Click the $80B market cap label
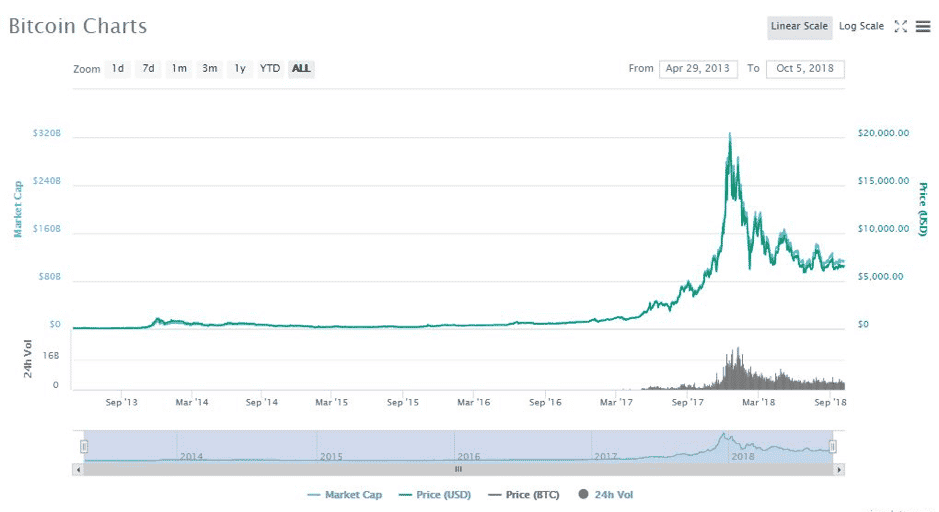The image size is (939, 512). (50, 277)
